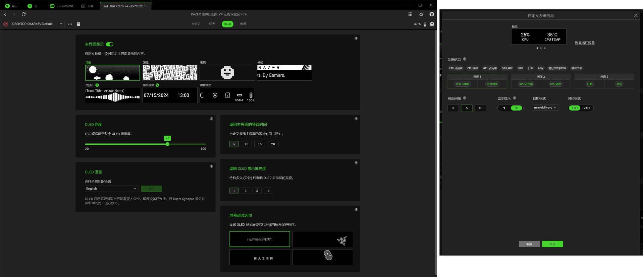Open the apps grid icon at top right
This screenshot has width=644, height=277.
[x=410, y=14]
